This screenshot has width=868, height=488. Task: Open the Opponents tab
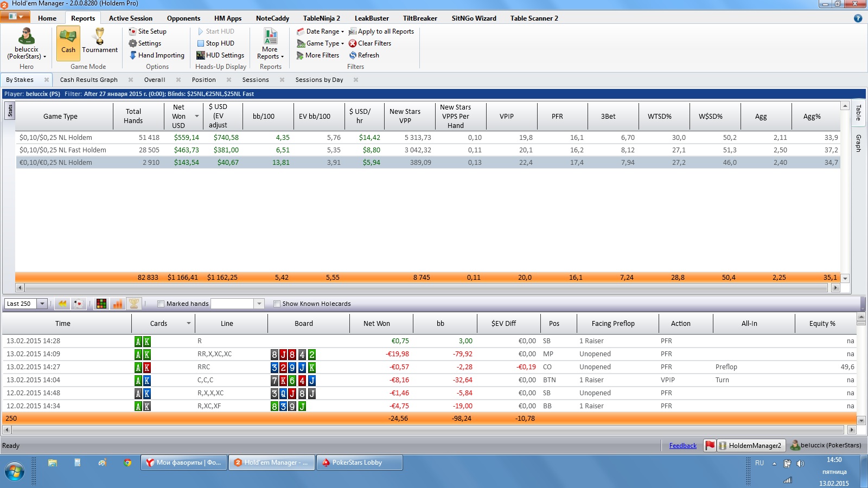pyautogui.click(x=183, y=18)
